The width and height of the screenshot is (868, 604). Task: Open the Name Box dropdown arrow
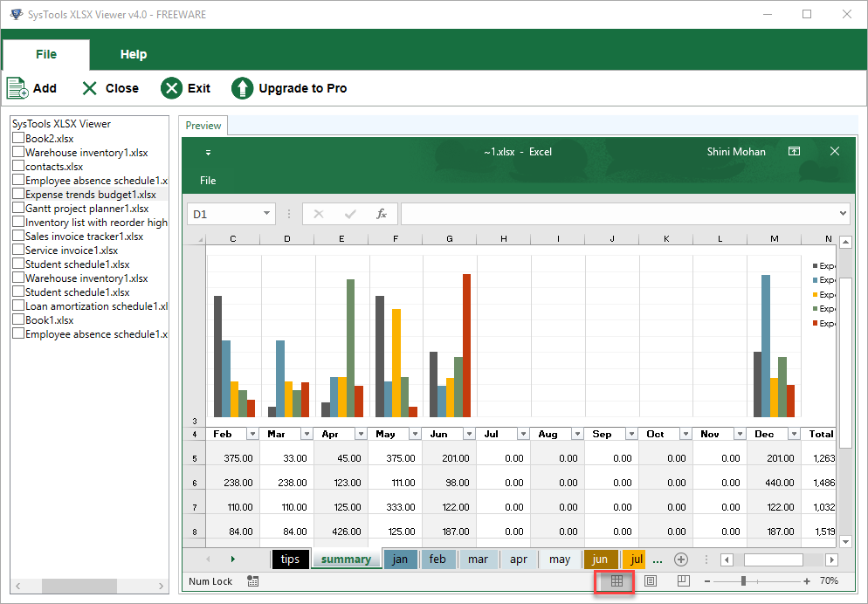266,214
